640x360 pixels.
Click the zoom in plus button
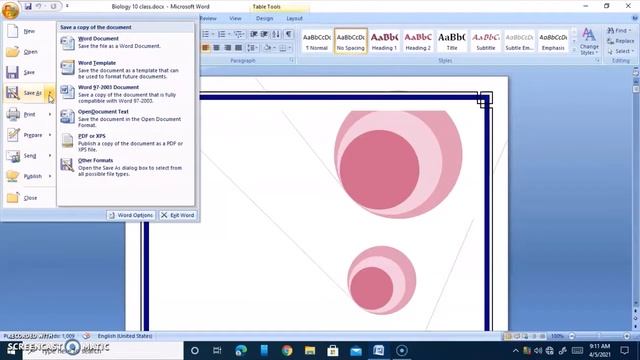tap(627, 336)
